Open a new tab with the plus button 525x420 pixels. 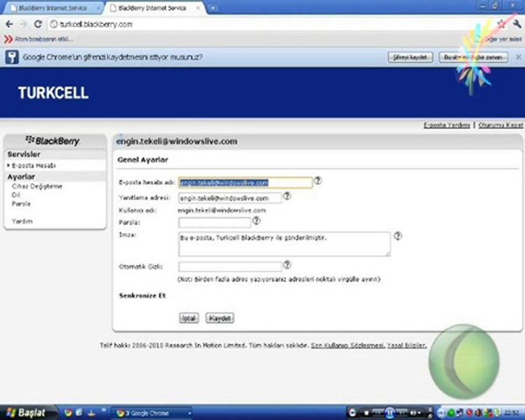tap(213, 8)
